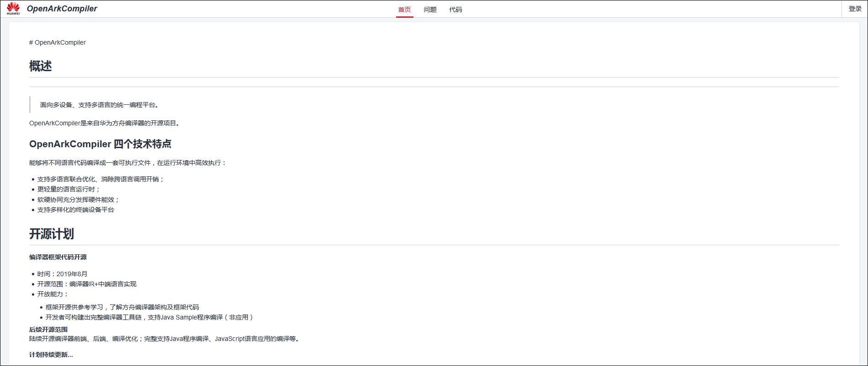
Task: Click the quote 面向多设备、支持多语言的统一编程平台
Action: [x=99, y=105]
